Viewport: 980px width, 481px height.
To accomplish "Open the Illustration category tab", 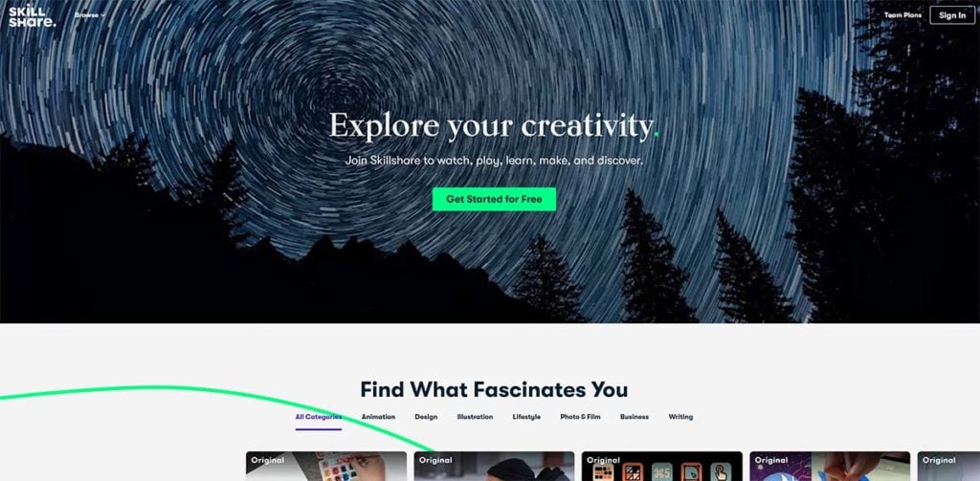I will pyautogui.click(x=475, y=417).
